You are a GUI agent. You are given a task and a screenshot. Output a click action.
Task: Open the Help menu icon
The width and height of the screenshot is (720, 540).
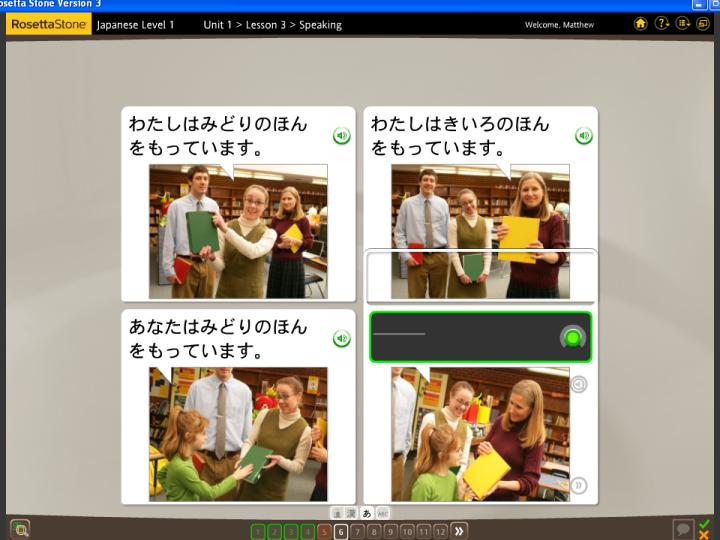(x=661, y=24)
